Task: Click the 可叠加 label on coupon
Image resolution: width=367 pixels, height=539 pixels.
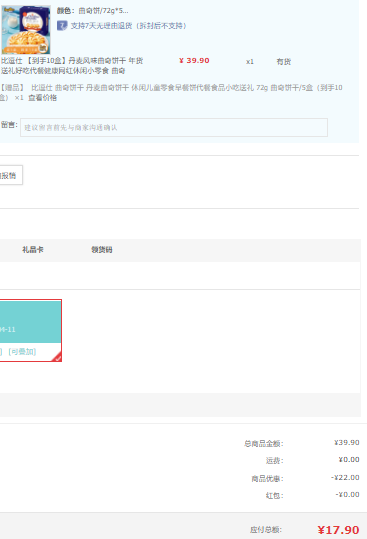Action: click(x=22, y=352)
